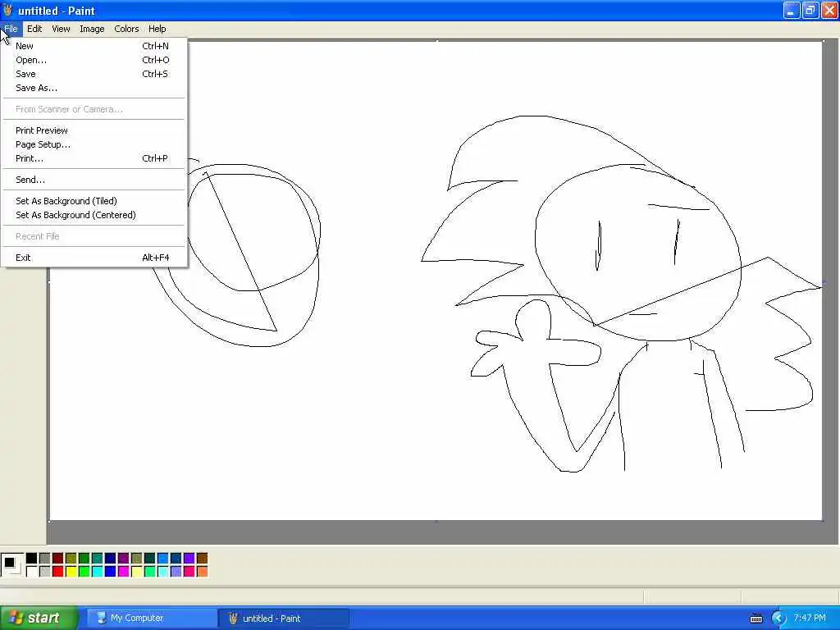Pick the periwinkle color swatch
The image size is (840, 630).
pyautogui.click(x=176, y=572)
